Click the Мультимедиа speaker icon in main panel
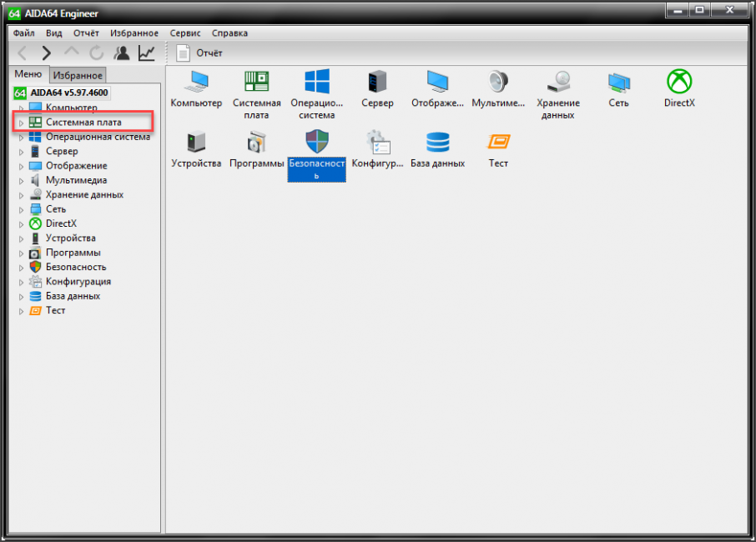756x542 pixels. (498, 83)
